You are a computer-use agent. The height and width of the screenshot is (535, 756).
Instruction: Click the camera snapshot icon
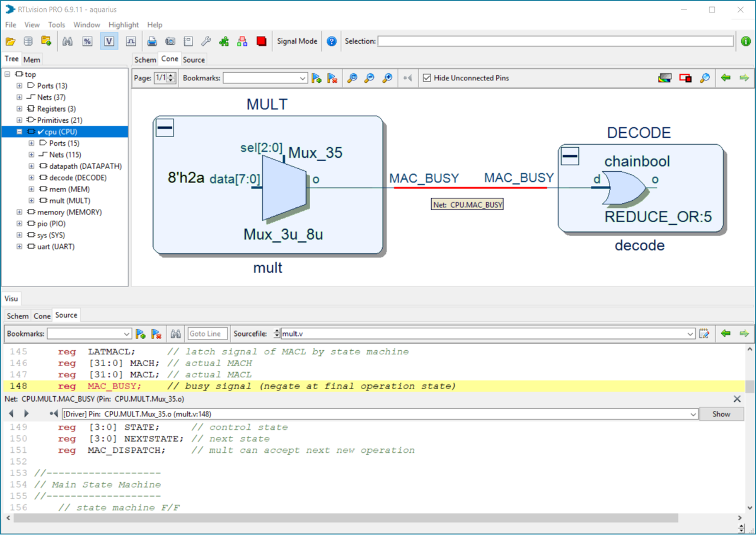tap(170, 41)
